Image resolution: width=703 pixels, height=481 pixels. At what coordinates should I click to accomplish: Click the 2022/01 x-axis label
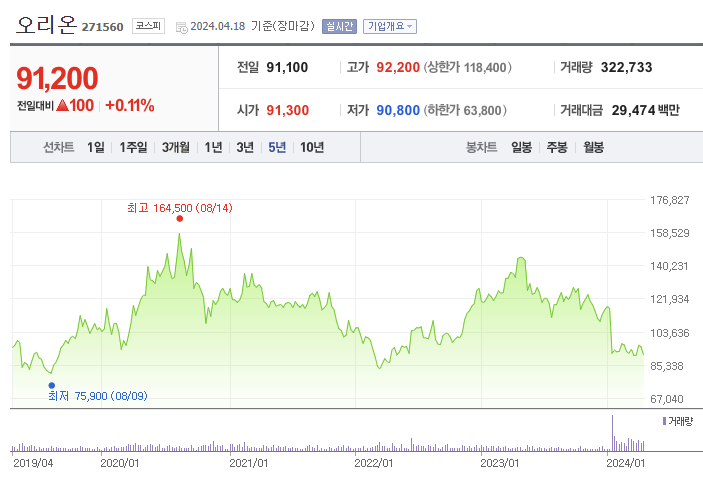[374, 463]
